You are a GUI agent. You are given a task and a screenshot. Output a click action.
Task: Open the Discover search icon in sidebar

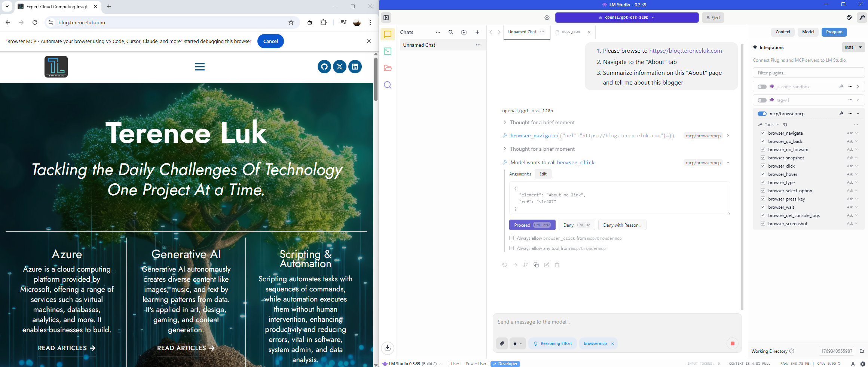[388, 85]
